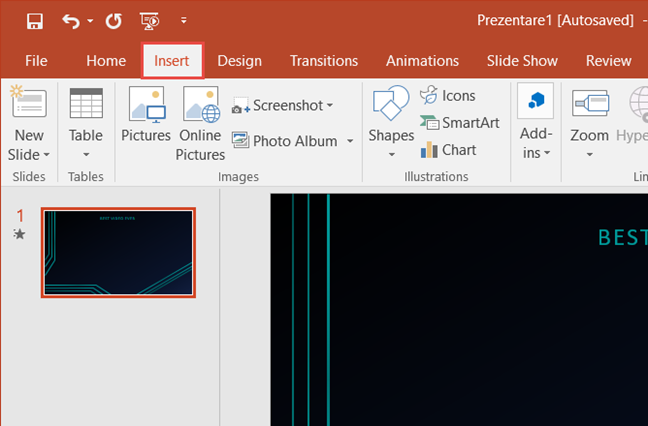Image resolution: width=648 pixels, height=426 pixels.
Task: Insert Pictures from this device
Action: pos(146,114)
